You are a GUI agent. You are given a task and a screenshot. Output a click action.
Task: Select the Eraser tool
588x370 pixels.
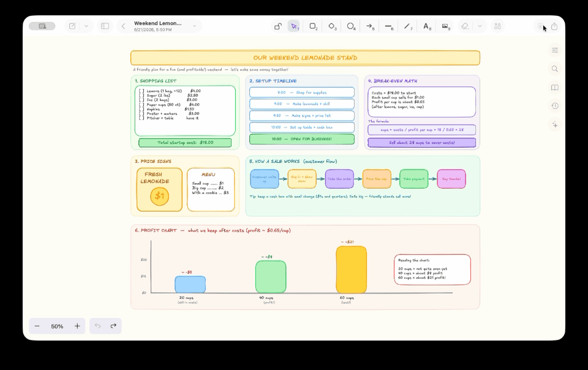pos(465,26)
